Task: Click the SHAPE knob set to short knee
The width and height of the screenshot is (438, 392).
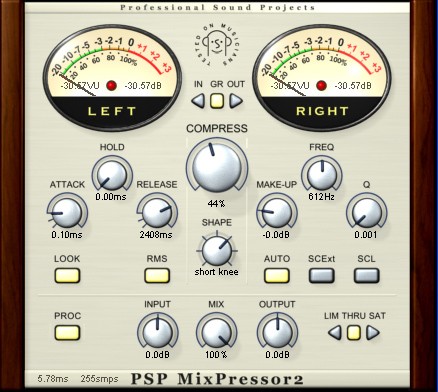Action: click(217, 250)
